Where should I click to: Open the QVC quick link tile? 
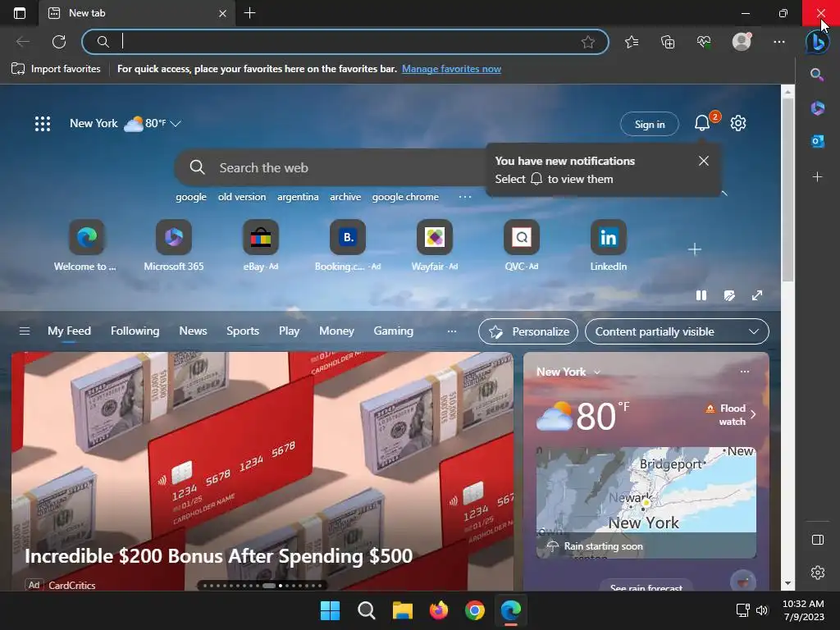(521, 246)
